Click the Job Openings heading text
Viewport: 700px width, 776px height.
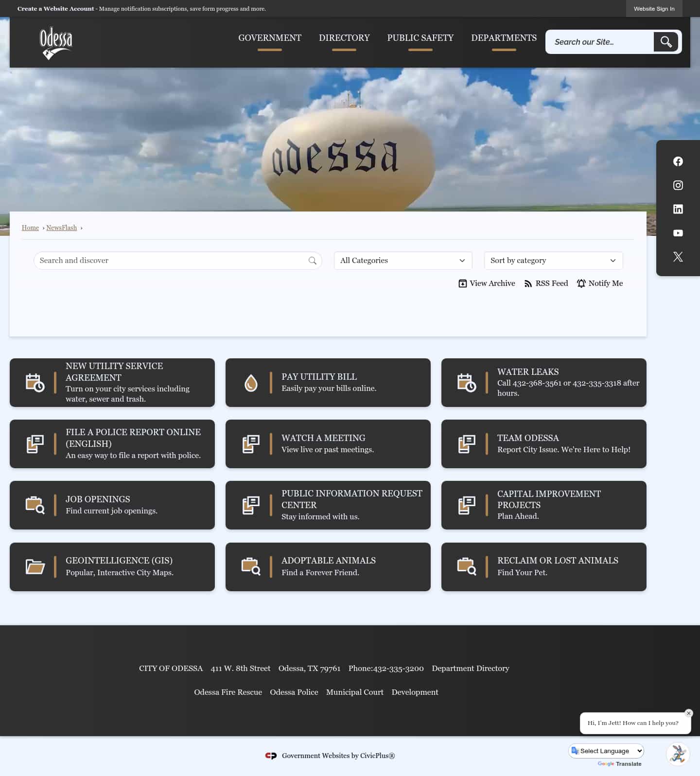tap(98, 499)
